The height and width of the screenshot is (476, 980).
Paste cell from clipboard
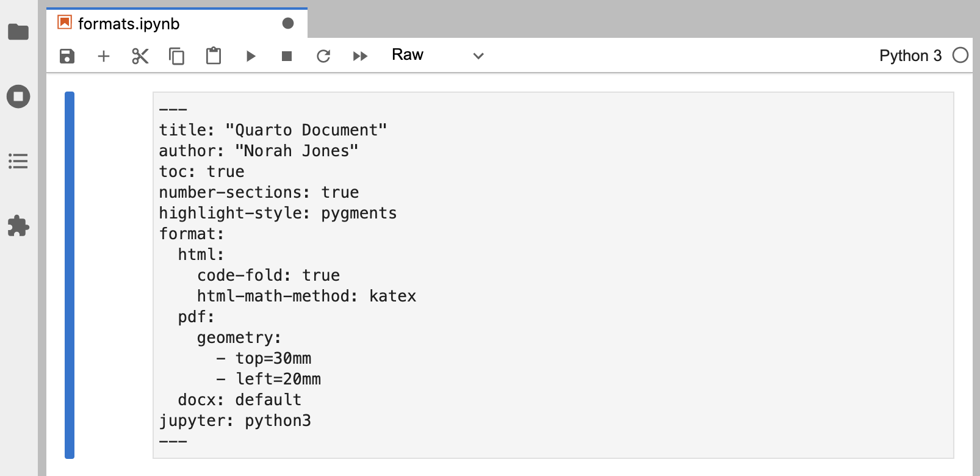tap(214, 56)
